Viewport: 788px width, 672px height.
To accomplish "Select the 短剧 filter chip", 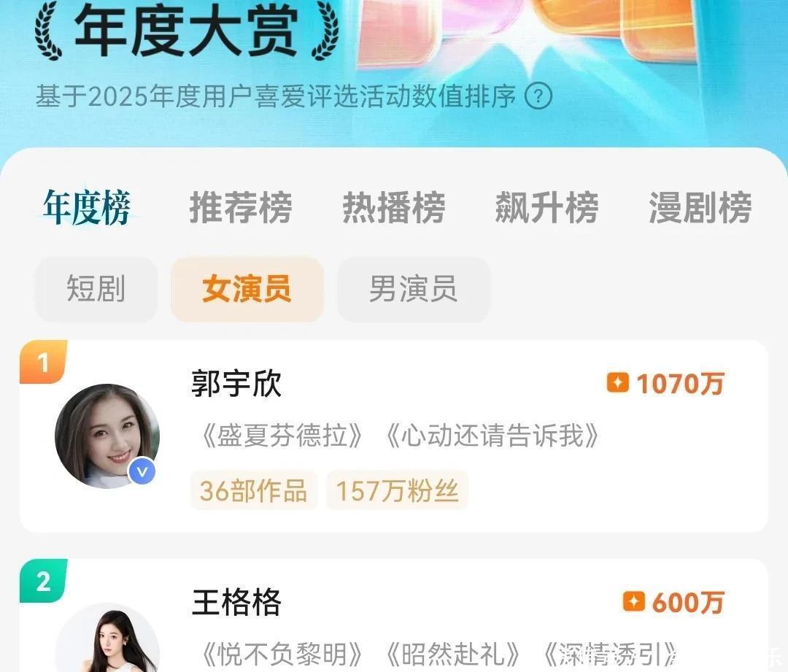I will click(96, 289).
